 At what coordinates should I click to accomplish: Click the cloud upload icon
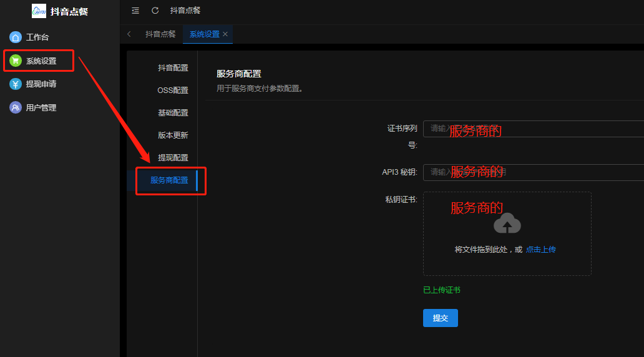[x=507, y=223]
